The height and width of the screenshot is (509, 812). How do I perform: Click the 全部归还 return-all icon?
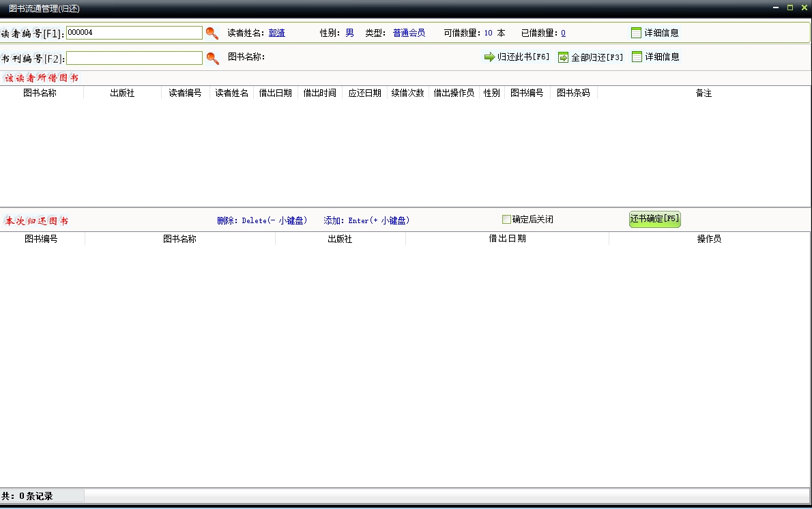(x=563, y=57)
